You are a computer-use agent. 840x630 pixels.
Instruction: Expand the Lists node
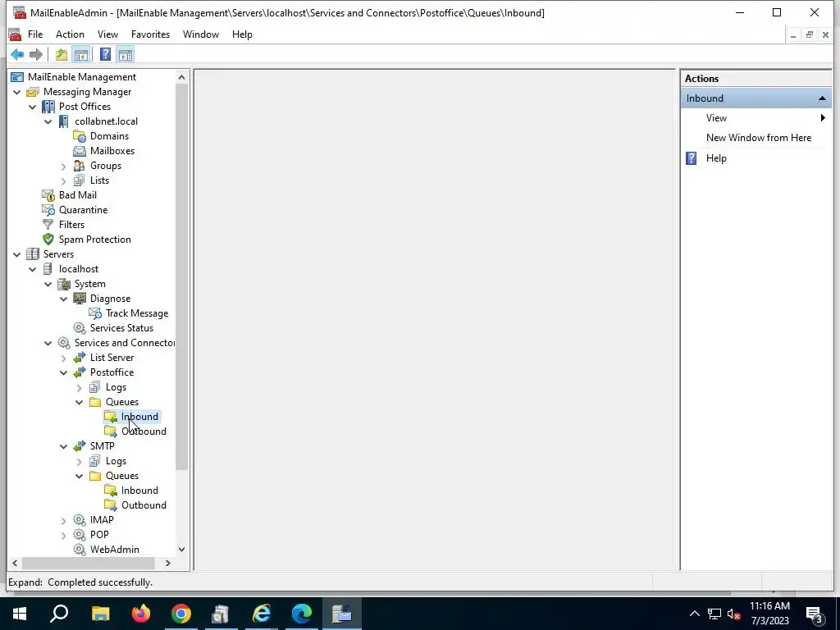click(x=64, y=180)
